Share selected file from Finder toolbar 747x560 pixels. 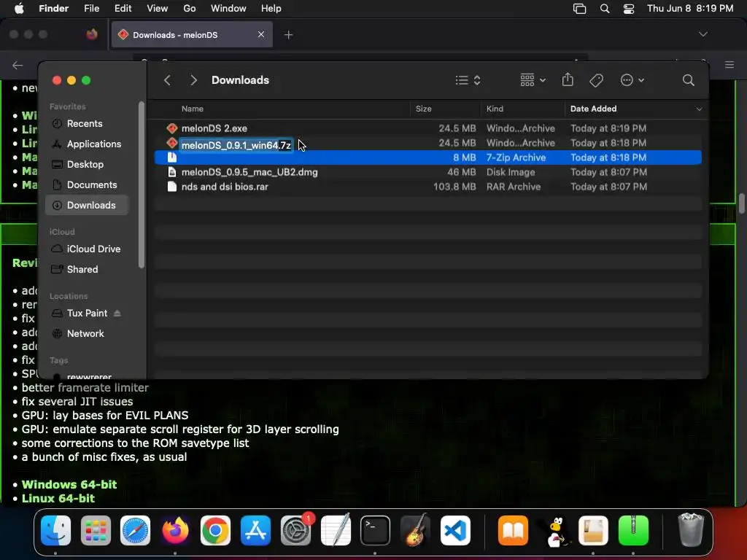coord(568,79)
